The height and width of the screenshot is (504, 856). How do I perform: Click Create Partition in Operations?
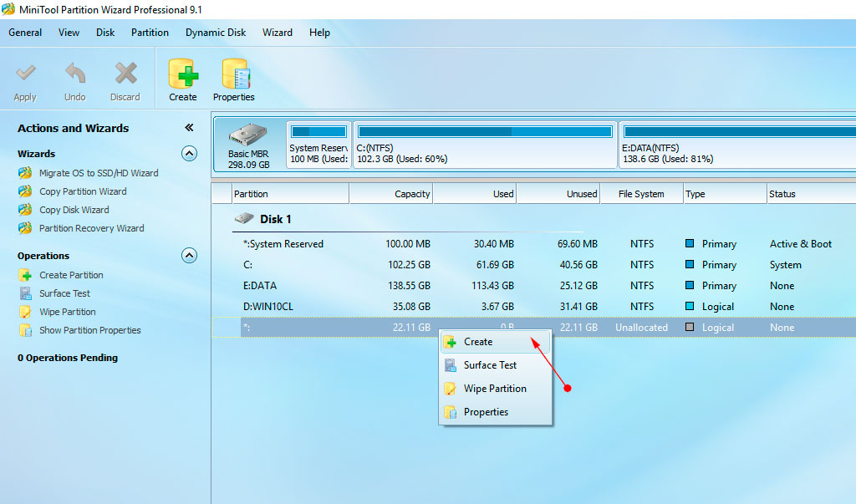coord(71,275)
